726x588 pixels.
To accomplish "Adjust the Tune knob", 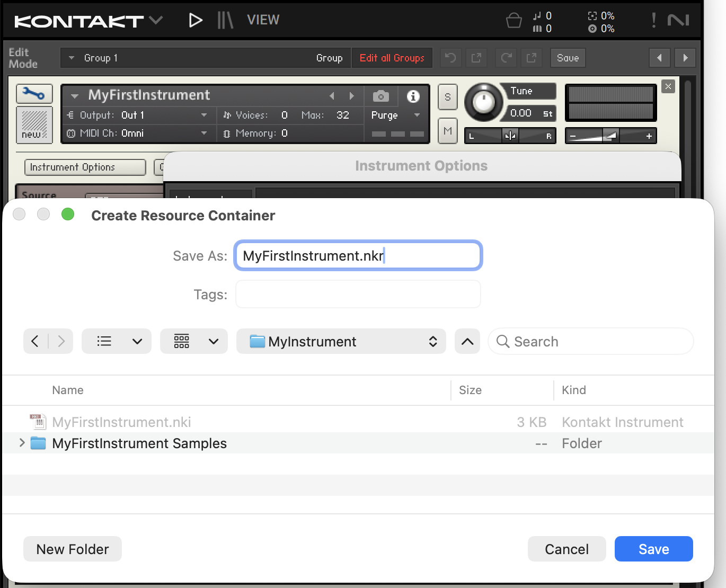I will pyautogui.click(x=483, y=102).
